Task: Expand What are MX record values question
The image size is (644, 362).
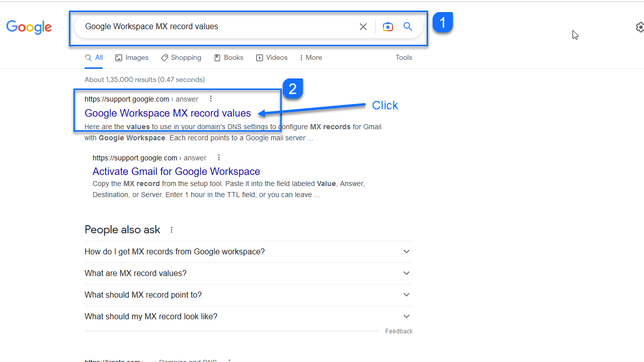Action: pyautogui.click(x=248, y=274)
